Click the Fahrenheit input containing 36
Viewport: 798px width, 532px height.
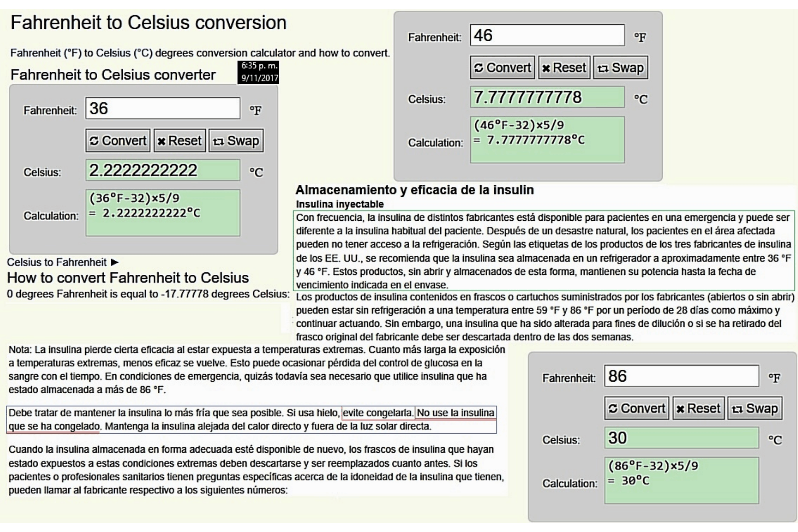tap(163, 108)
